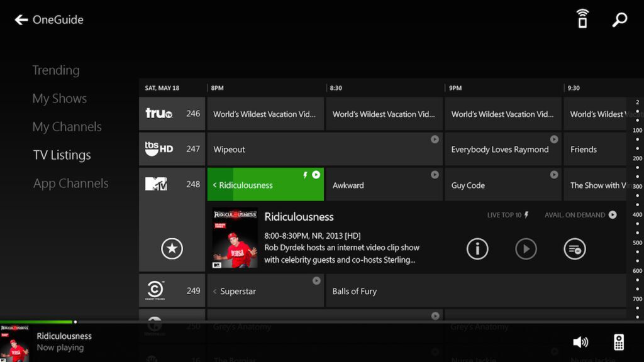This screenshot has width=644, height=362.
Task: Select the Friends program listing
Action: pyautogui.click(x=595, y=148)
